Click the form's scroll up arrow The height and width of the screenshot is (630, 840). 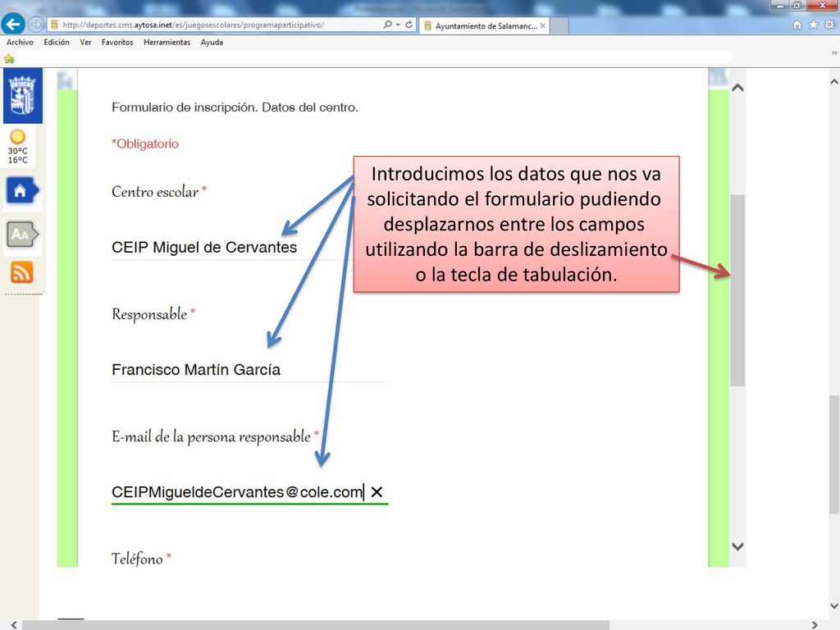[737, 87]
